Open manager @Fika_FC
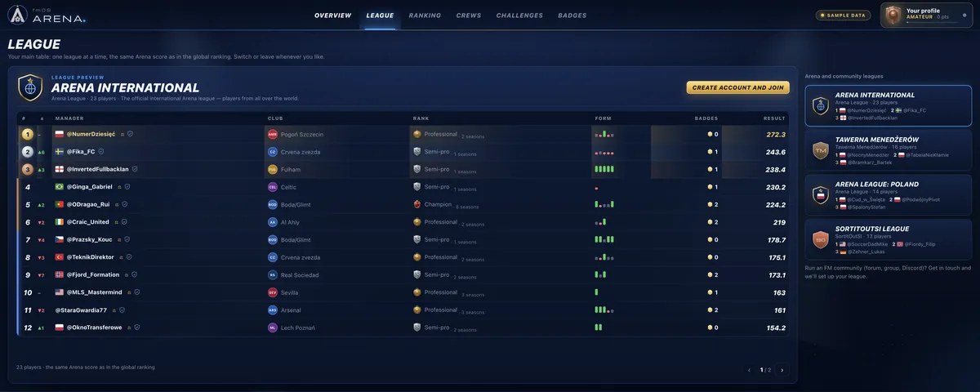This screenshot has width=980, height=392. pyautogui.click(x=81, y=152)
